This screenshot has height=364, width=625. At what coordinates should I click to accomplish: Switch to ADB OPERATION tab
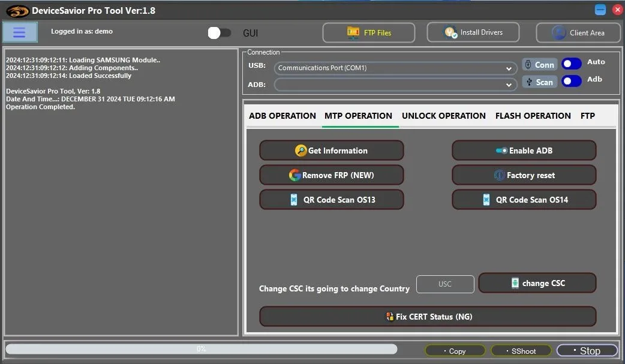point(282,116)
